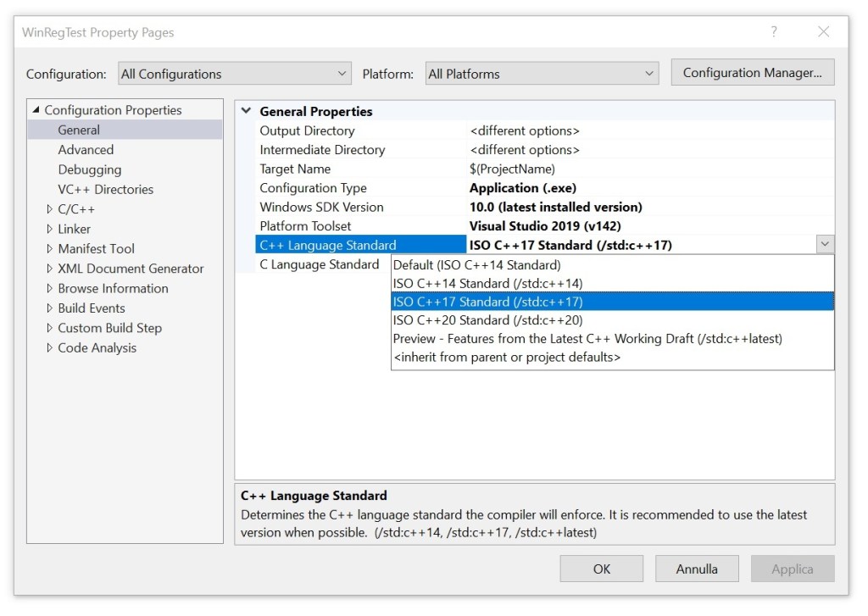Image resolution: width=868 pixels, height=616 pixels.
Task: Click the help question mark icon
Action: pyautogui.click(x=772, y=31)
